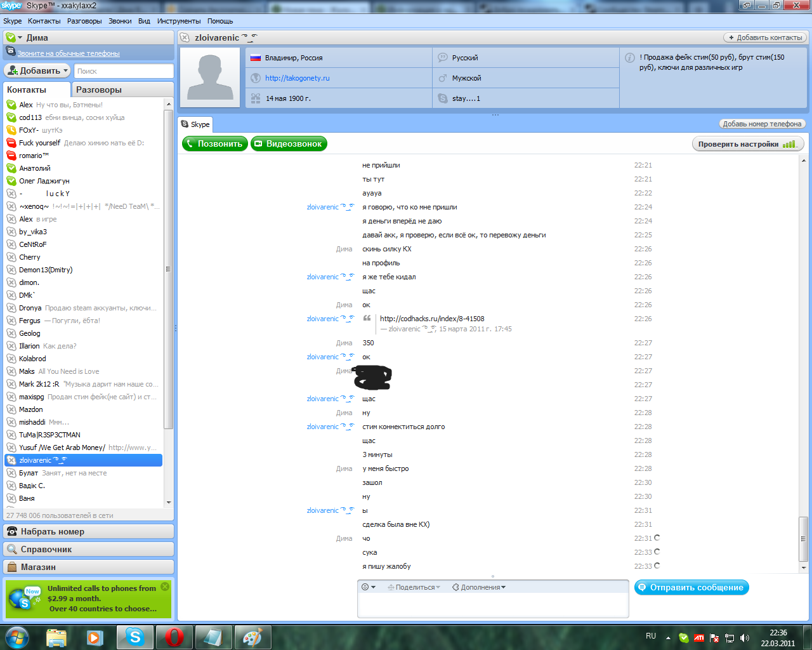Click the Звоните на обычные телефоны link
This screenshot has width=812, height=650.
point(68,53)
